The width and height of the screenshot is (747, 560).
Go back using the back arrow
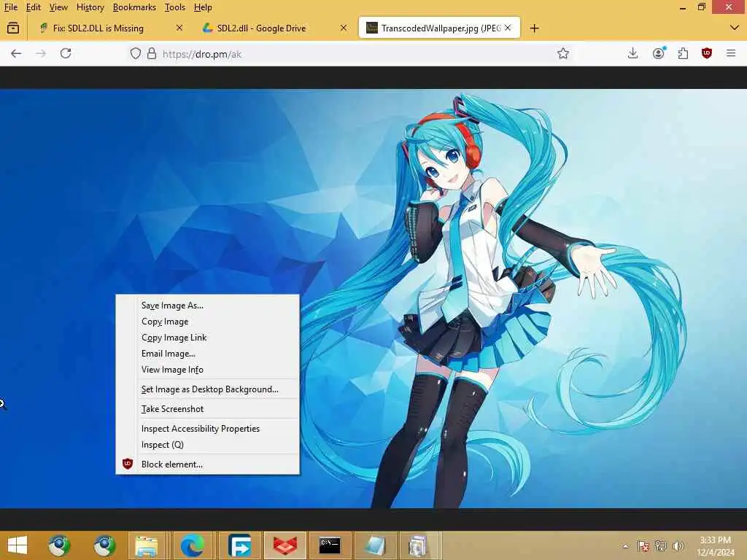click(x=16, y=53)
